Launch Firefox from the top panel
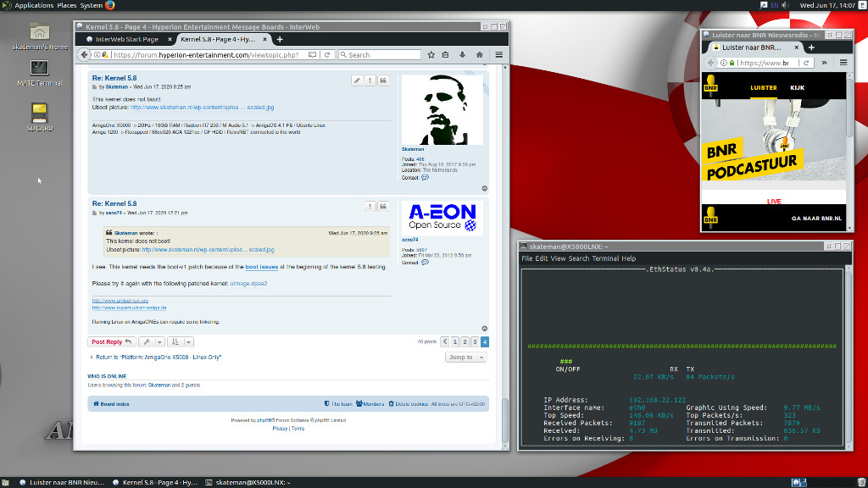Image resolution: width=868 pixels, height=488 pixels. pos(110,5)
